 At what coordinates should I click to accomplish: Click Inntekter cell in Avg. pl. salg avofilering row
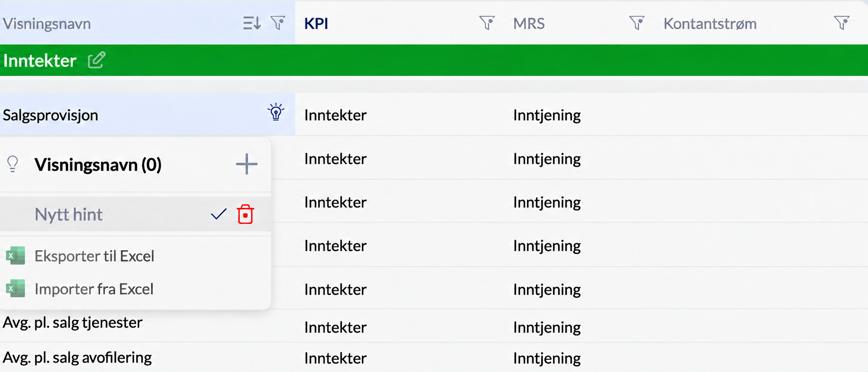click(x=335, y=358)
